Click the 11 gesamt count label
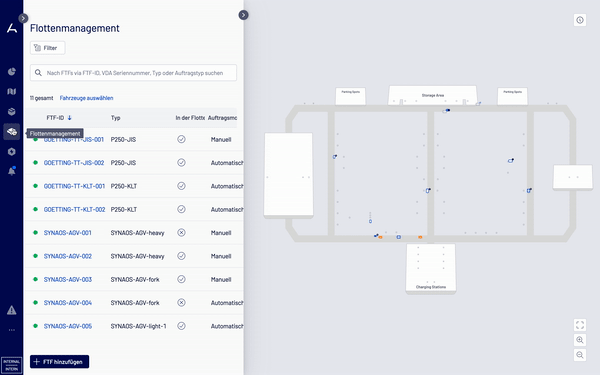Image resolution: width=600 pixels, height=375 pixels. (42, 98)
